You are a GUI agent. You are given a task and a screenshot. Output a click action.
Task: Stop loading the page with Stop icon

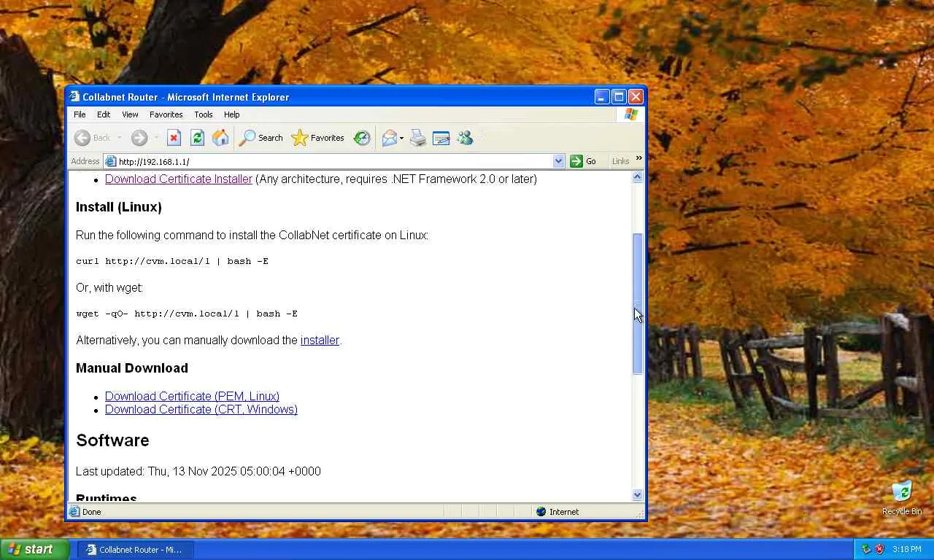[x=174, y=138]
